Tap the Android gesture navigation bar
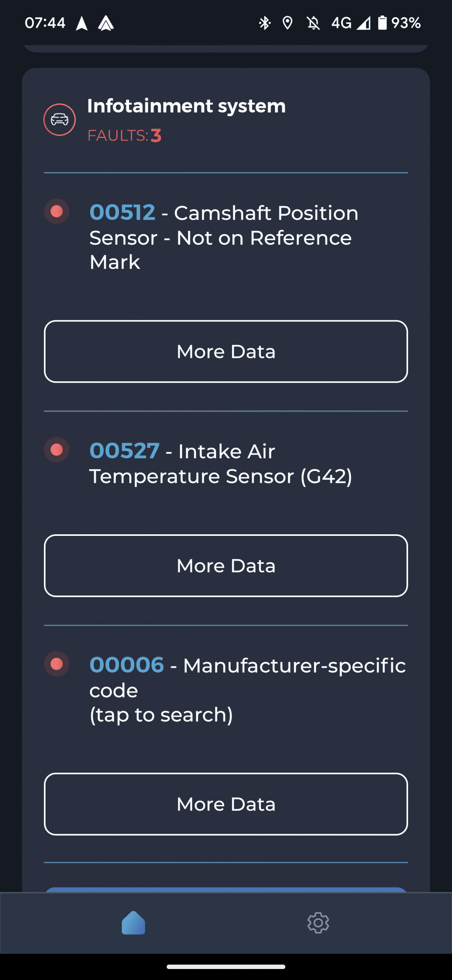This screenshot has width=452, height=980. 226,967
